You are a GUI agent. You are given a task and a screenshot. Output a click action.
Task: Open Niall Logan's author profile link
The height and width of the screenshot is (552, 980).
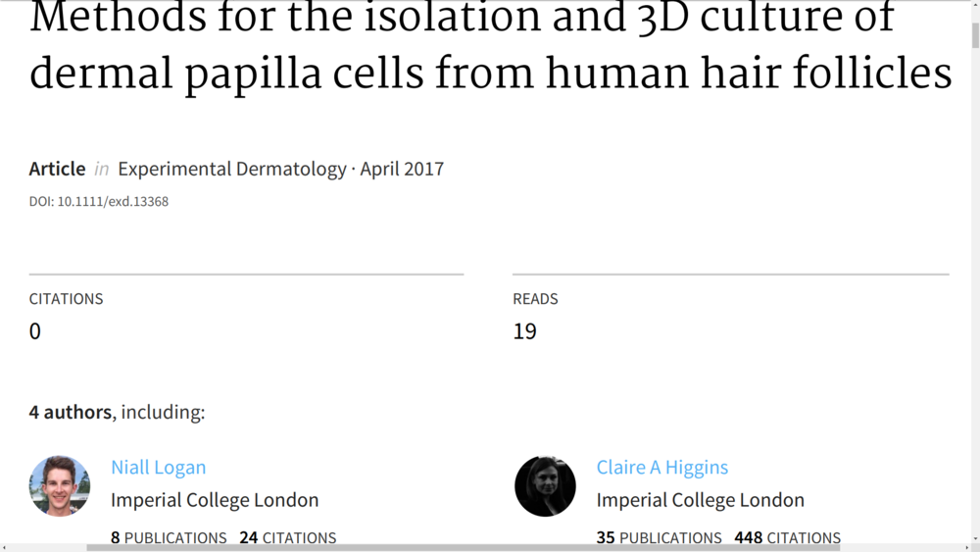[158, 468]
